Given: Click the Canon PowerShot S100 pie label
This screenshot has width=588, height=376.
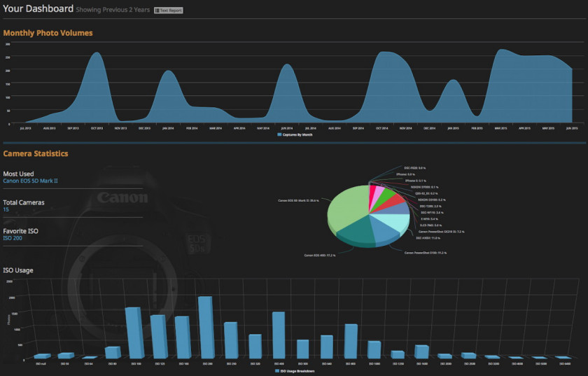Looking at the screenshot, I should (426, 253).
